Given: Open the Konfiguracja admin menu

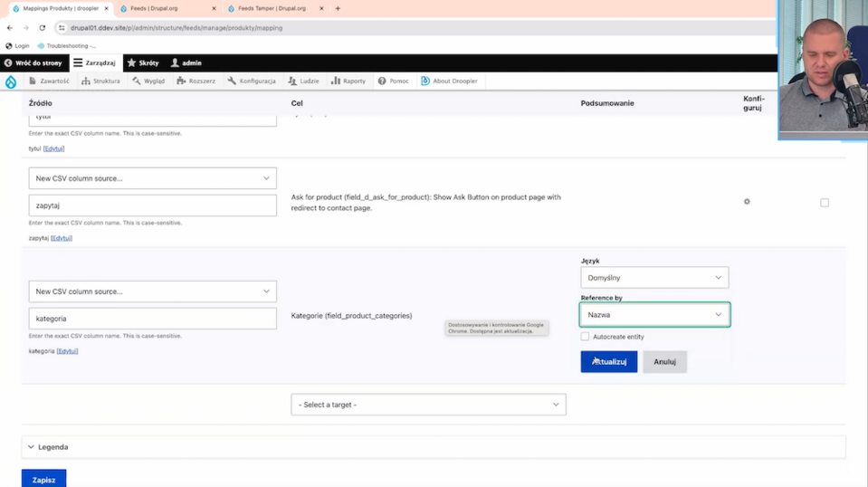Looking at the screenshot, I should (252, 81).
